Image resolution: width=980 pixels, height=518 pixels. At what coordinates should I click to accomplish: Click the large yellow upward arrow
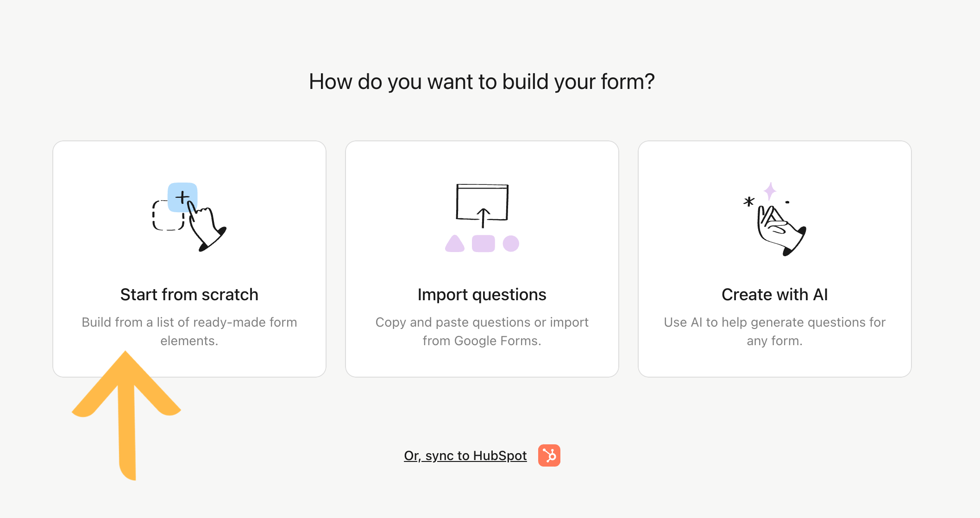(x=126, y=415)
